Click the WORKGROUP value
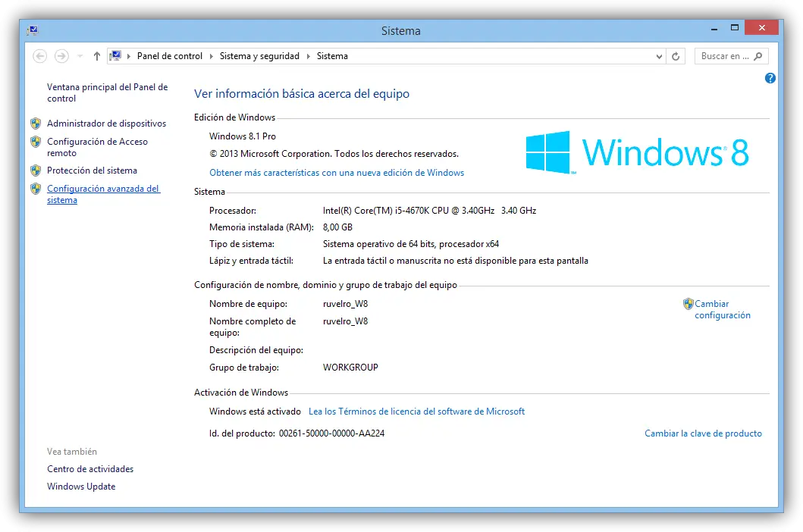Viewport: 803px width, 532px height. click(350, 367)
